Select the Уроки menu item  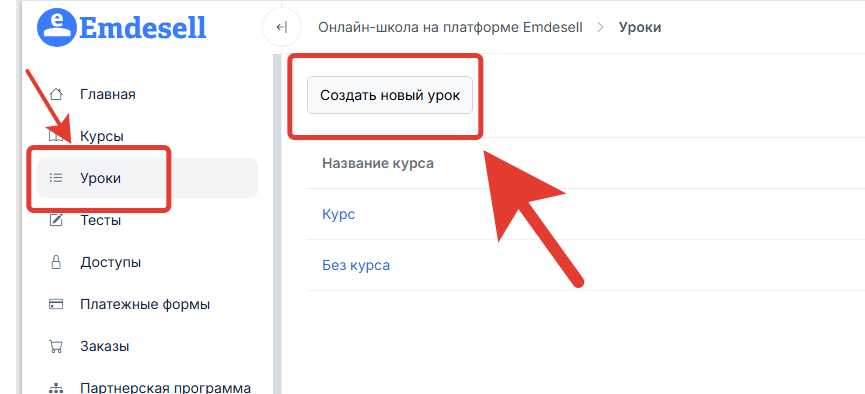tap(147, 178)
